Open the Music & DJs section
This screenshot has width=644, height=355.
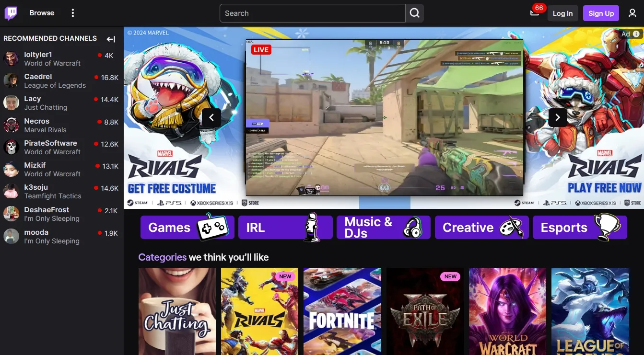(x=383, y=228)
